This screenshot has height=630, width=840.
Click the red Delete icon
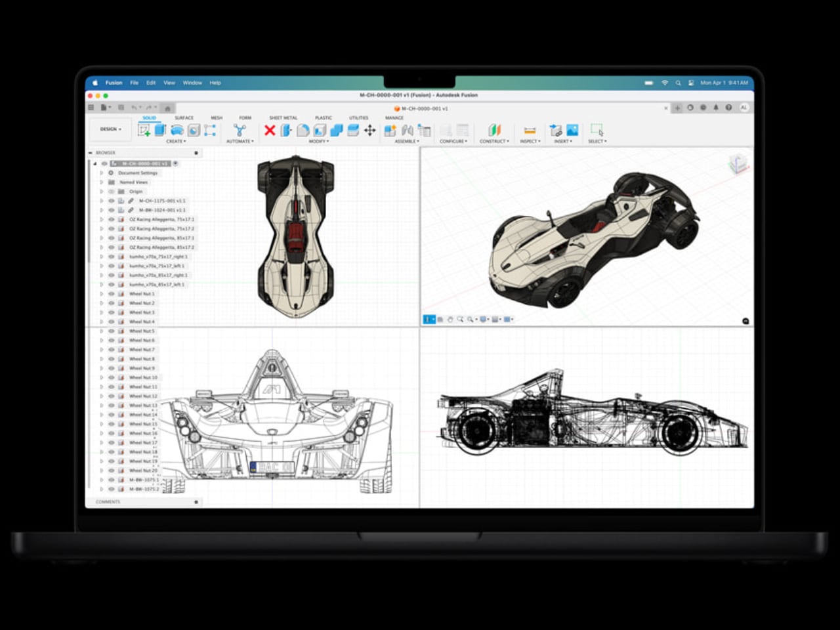click(x=270, y=130)
